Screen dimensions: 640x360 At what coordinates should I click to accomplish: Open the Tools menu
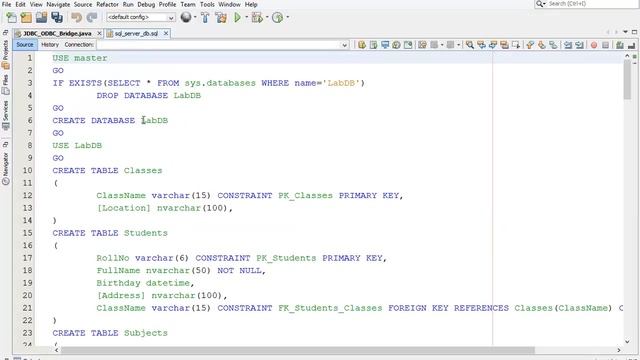pyautogui.click(x=207, y=4)
